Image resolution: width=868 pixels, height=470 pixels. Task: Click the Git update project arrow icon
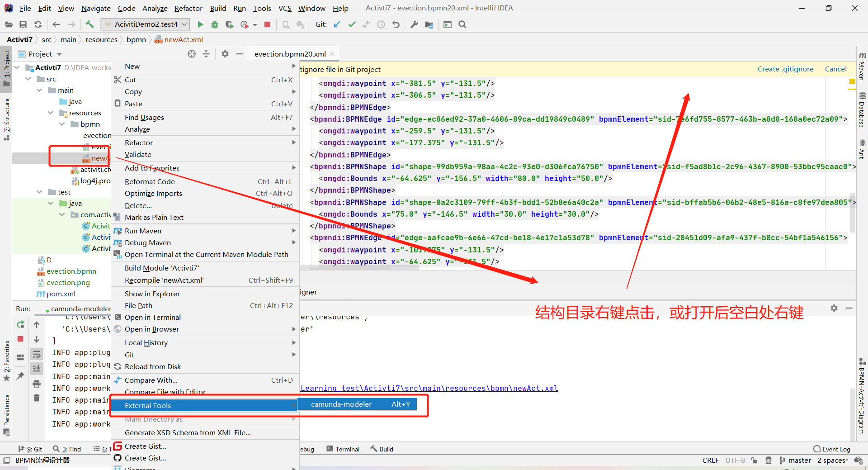(x=337, y=24)
